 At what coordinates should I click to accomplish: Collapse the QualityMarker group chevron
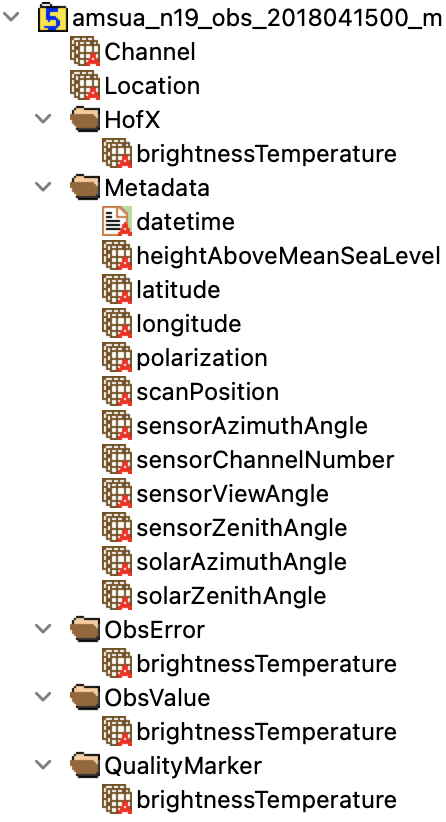click(x=43, y=765)
